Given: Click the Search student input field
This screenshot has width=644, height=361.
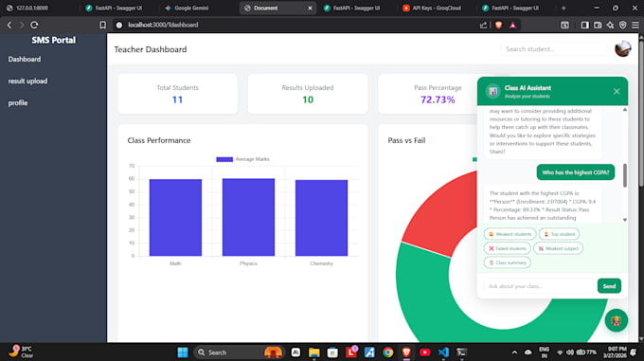Looking at the screenshot, I should point(554,49).
